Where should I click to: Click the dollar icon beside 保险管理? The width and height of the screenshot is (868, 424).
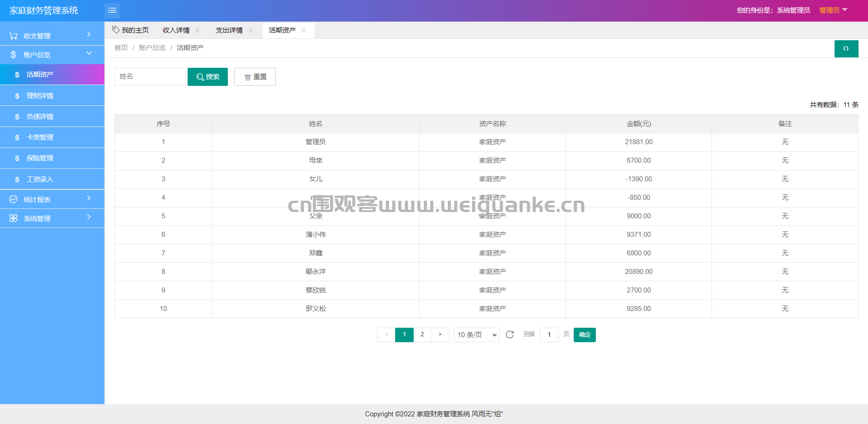click(17, 158)
